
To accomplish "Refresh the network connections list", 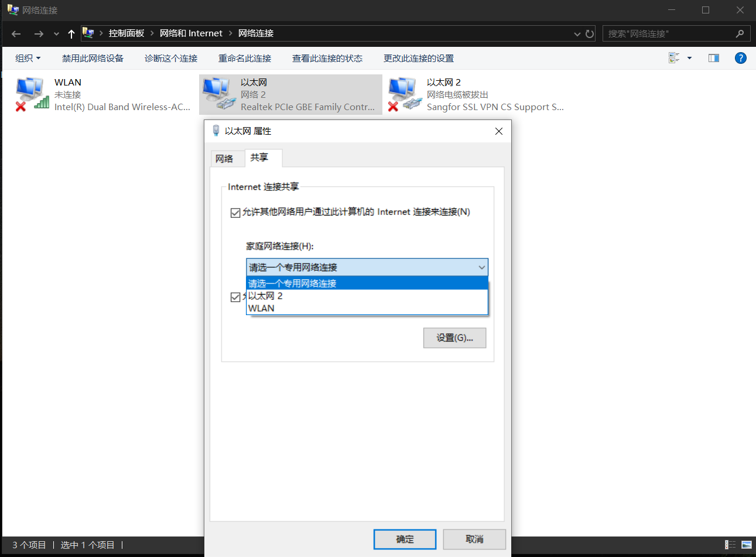I will pos(591,33).
